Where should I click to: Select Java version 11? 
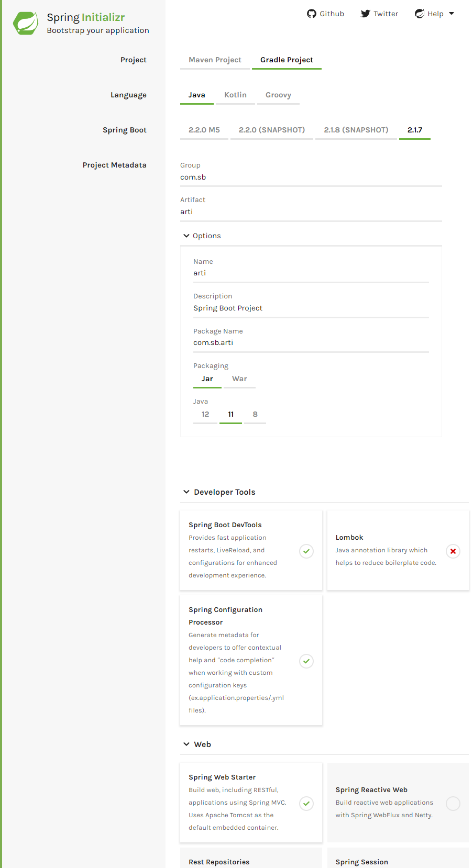[x=231, y=415]
